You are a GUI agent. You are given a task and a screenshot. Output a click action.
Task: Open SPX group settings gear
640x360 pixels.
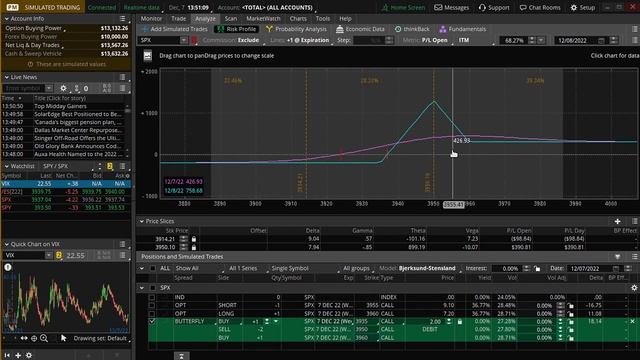634,288
